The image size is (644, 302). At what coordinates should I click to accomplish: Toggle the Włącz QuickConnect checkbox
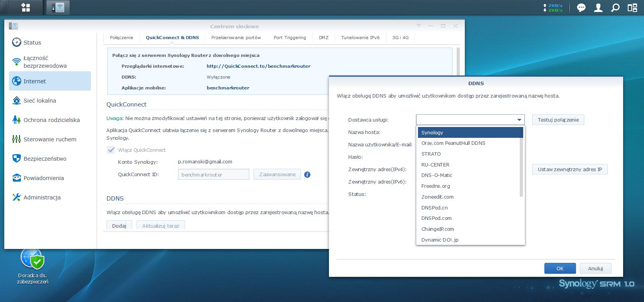(111, 150)
